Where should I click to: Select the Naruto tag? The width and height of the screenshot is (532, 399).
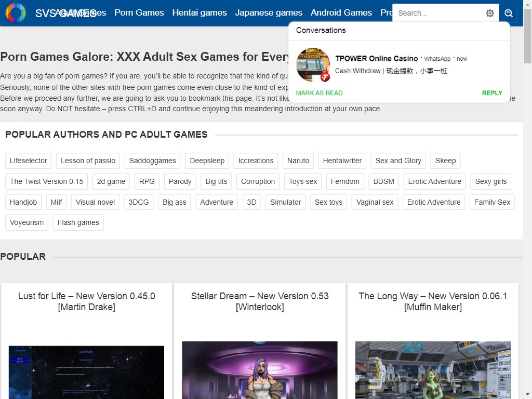click(x=298, y=161)
